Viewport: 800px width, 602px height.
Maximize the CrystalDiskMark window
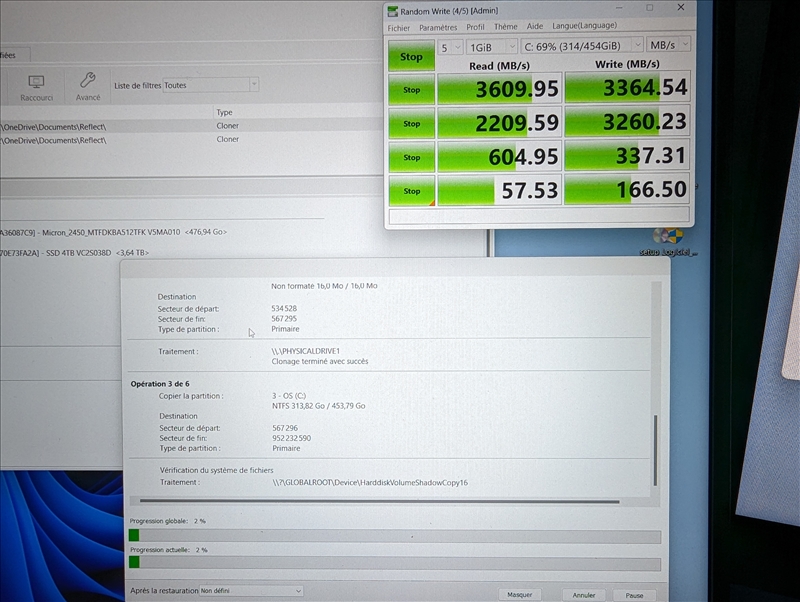(x=649, y=8)
